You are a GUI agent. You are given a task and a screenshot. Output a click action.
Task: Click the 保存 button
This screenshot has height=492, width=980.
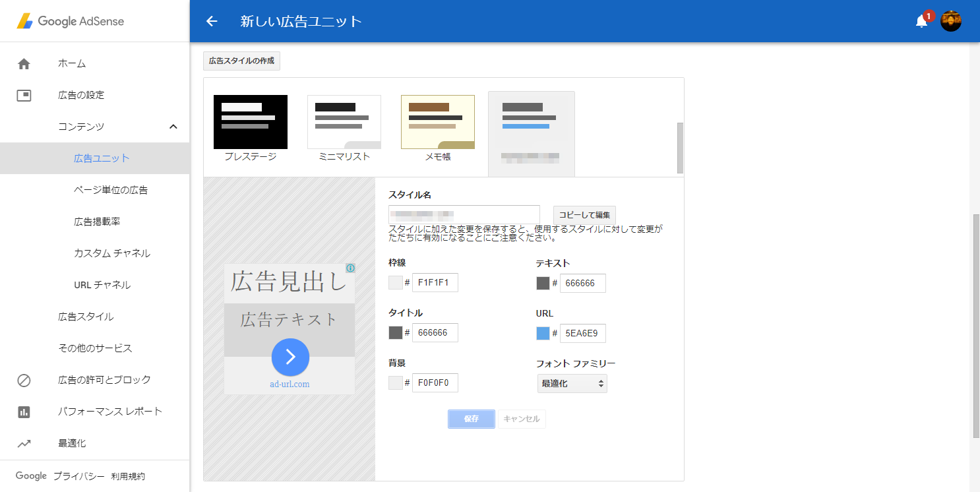pos(471,419)
